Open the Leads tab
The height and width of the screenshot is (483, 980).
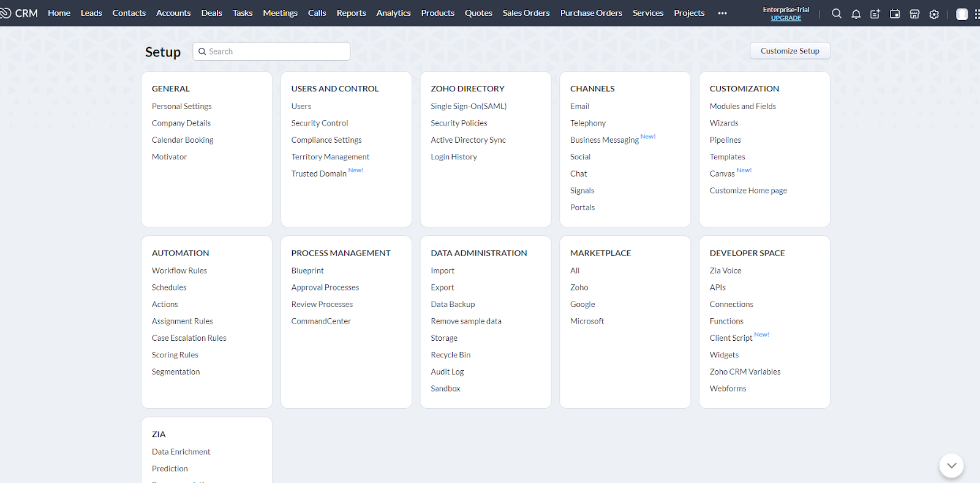[91, 13]
